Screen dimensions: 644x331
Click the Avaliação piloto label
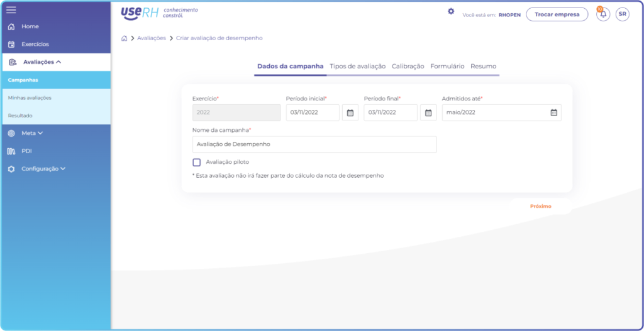(x=228, y=162)
